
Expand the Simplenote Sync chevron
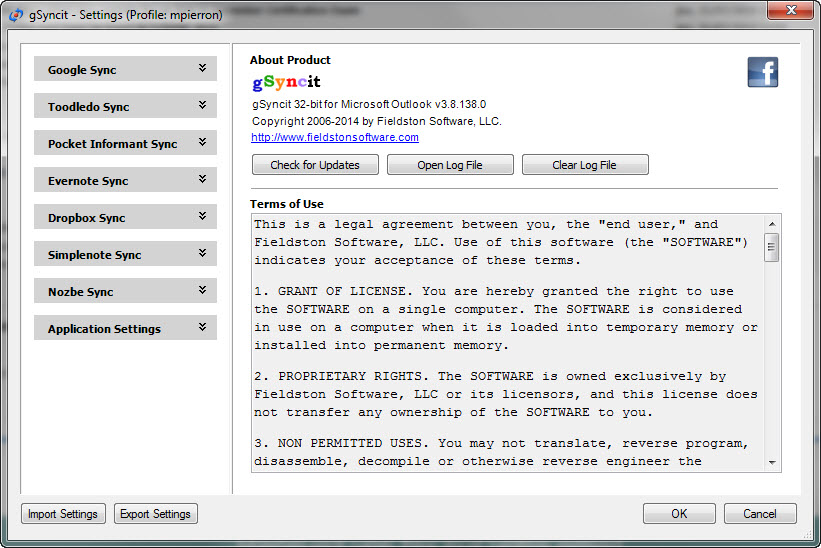202,253
